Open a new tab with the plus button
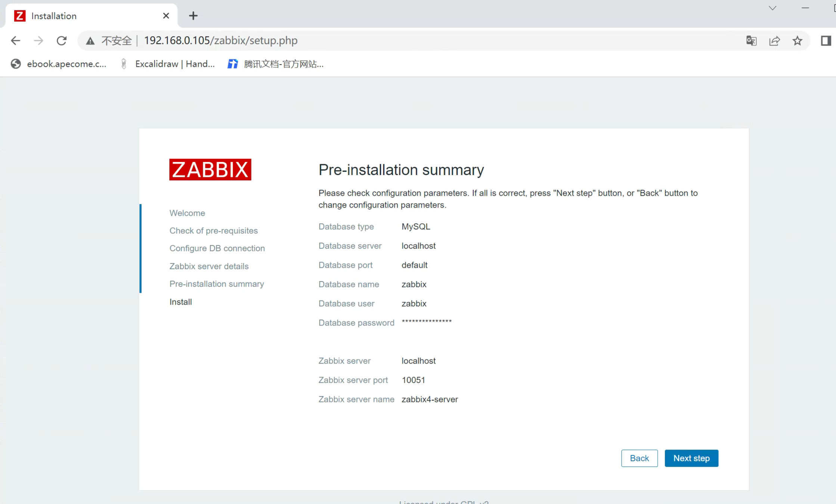Image resolution: width=836 pixels, height=504 pixels. point(193,16)
